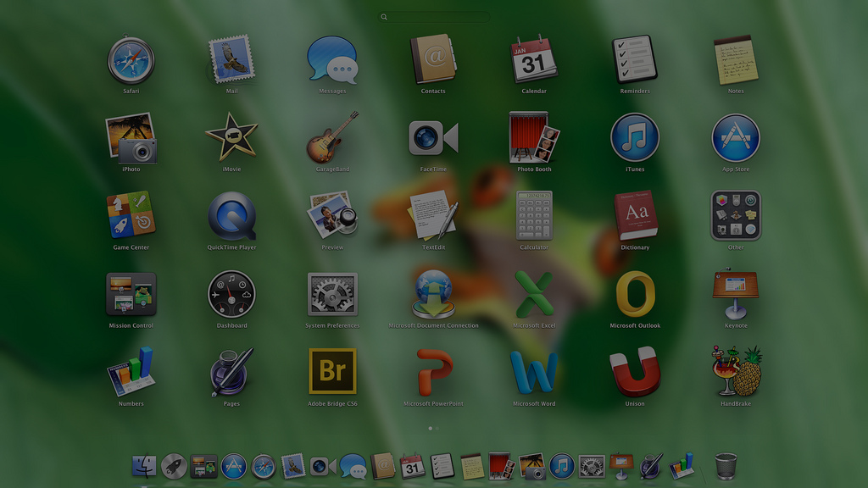Screen dimensions: 868x488
Task: Launch Photo Booth from the Launchpad grid
Action: coord(534,137)
